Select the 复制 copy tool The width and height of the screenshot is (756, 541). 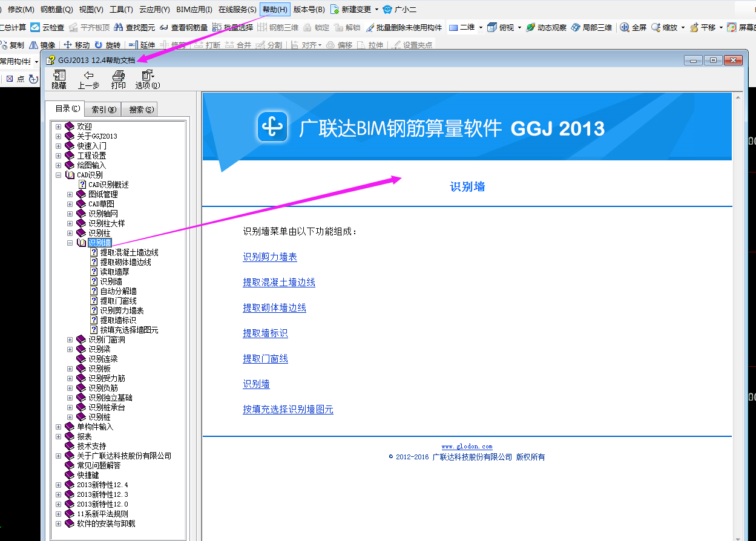point(12,45)
